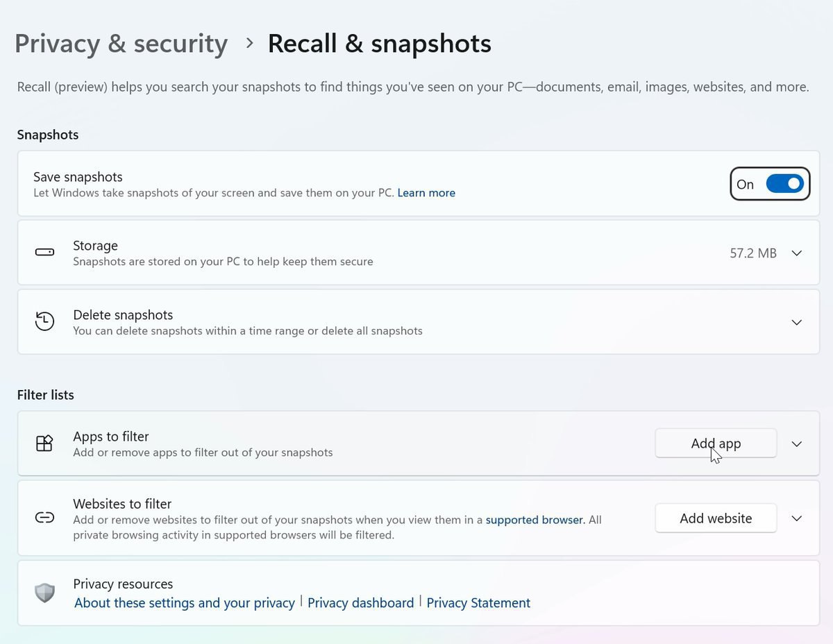Click the Storage drive icon
Screen dimensions: 833x644
coord(44,253)
